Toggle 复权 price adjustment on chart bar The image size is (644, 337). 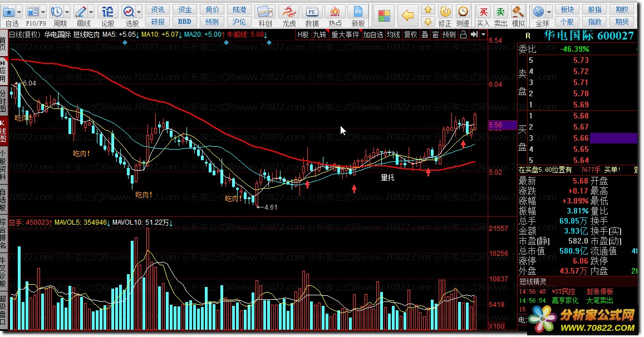point(411,35)
